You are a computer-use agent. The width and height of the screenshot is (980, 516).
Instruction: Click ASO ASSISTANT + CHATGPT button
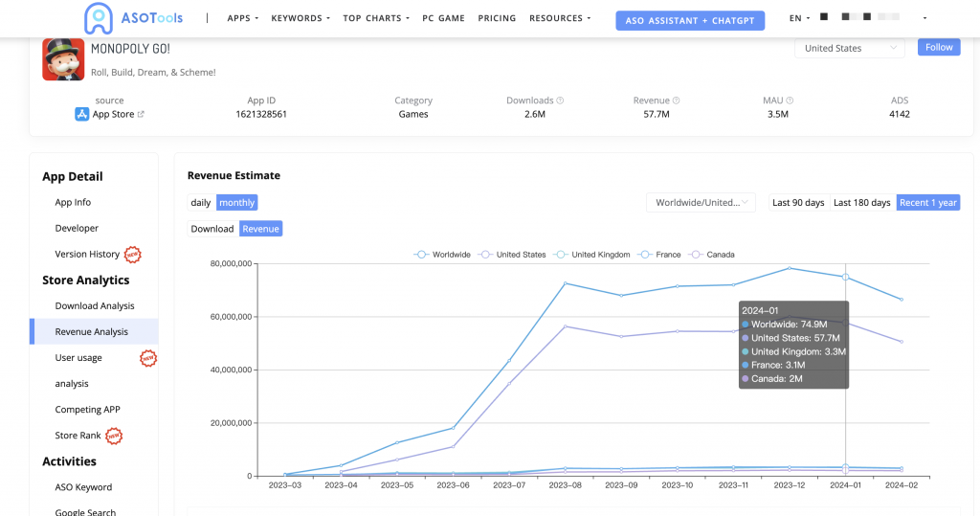[x=689, y=20]
